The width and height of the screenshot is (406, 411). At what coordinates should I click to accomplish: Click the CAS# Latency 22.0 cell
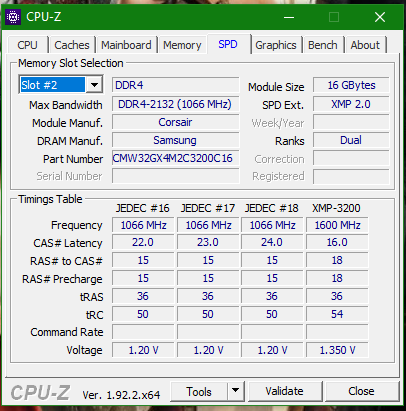(143, 242)
